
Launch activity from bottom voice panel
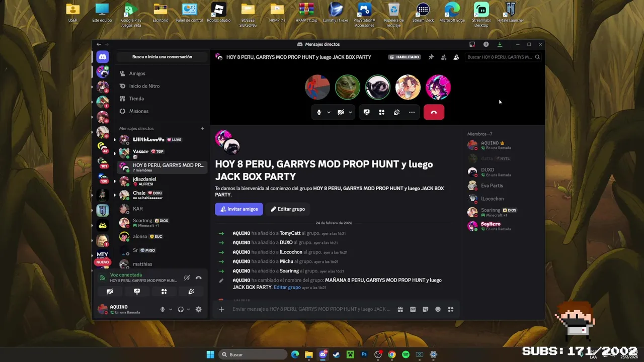pos(164,292)
